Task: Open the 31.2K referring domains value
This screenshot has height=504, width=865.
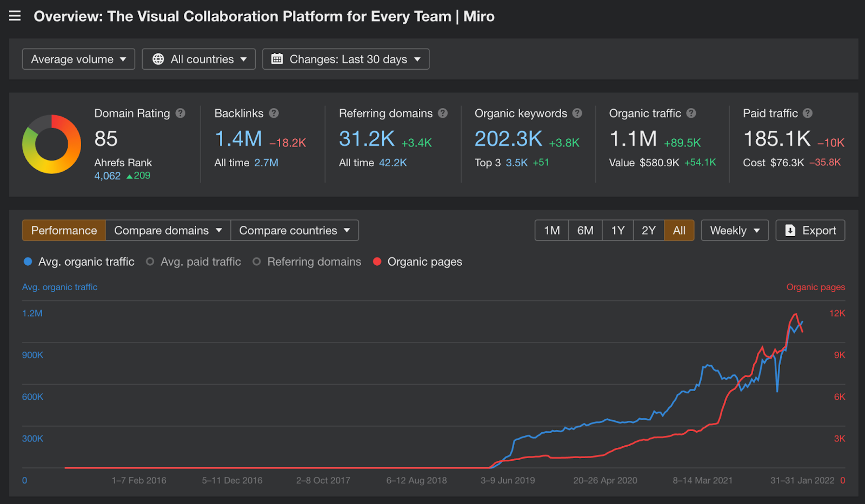Action: (367, 139)
